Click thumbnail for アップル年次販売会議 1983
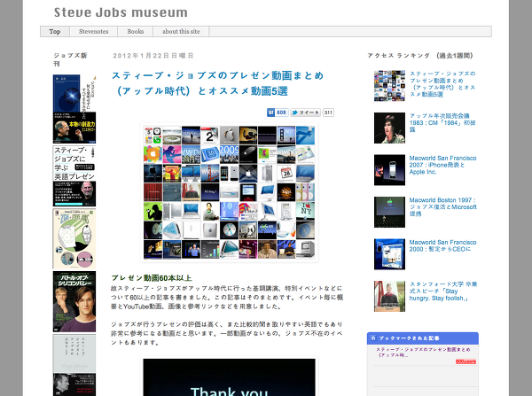532x396 pixels. (389, 128)
